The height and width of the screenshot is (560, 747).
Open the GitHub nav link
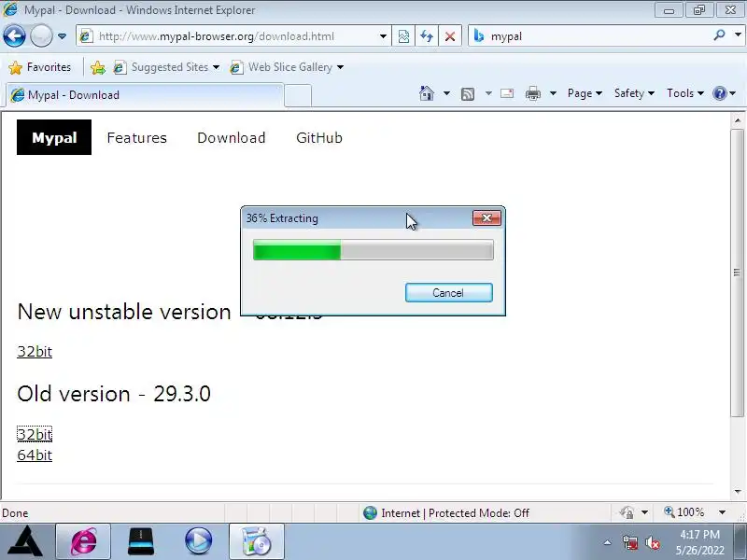click(x=319, y=137)
